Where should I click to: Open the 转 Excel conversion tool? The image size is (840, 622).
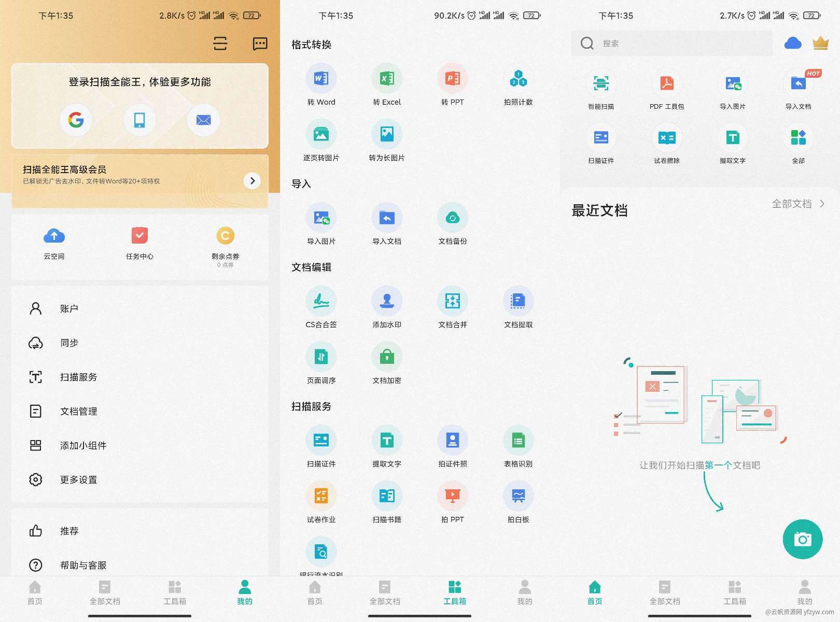[387, 85]
